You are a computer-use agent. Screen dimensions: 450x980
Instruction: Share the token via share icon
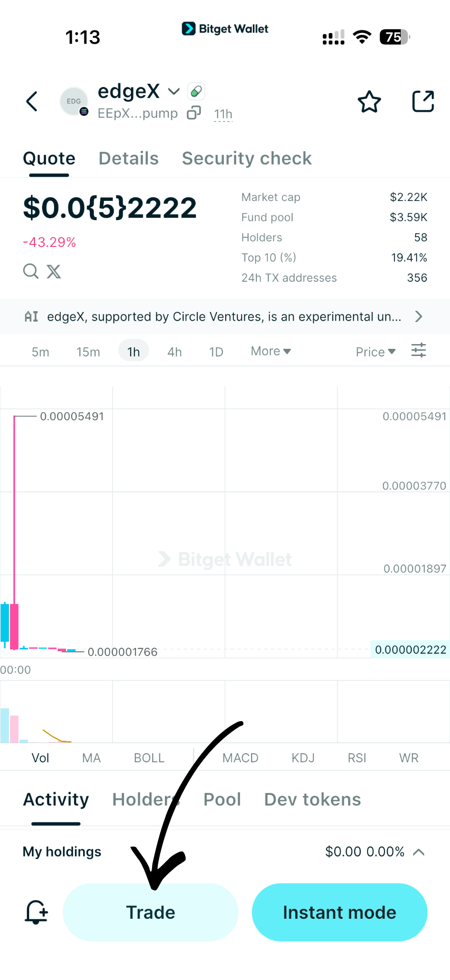click(423, 101)
